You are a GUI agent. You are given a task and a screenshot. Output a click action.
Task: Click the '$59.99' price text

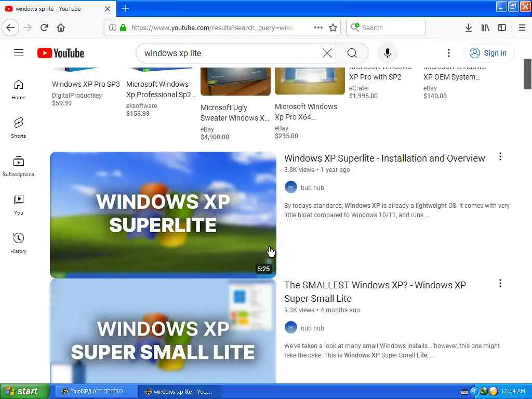click(x=62, y=103)
